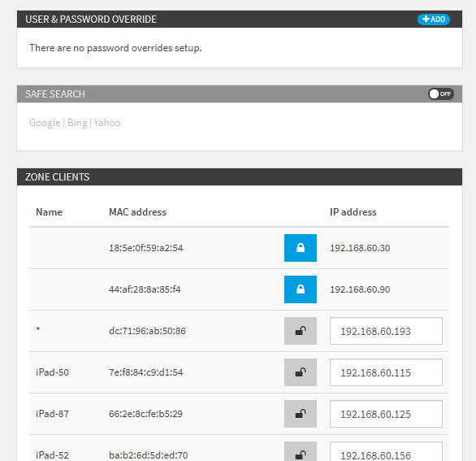Click the Zone Clients section header
The width and height of the screenshot is (476, 461).
pos(240,177)
